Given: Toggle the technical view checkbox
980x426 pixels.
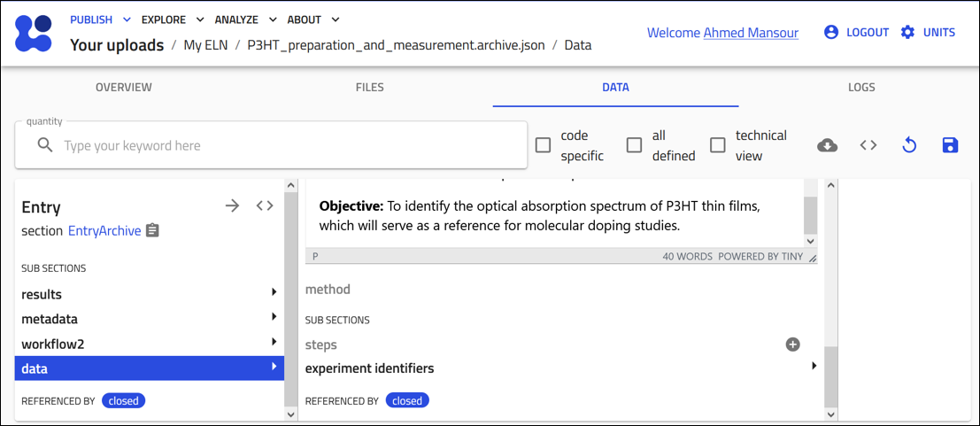Looking at the screenshot, I should tap(718, 145).
